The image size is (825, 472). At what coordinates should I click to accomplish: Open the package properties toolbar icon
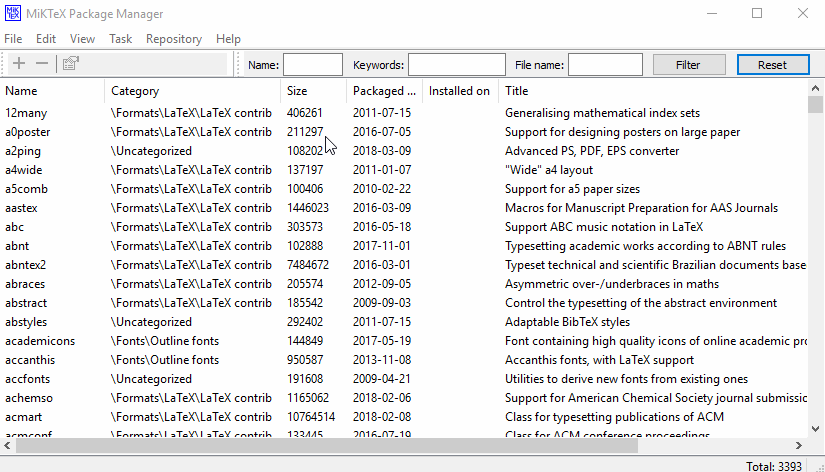(71, 64)
